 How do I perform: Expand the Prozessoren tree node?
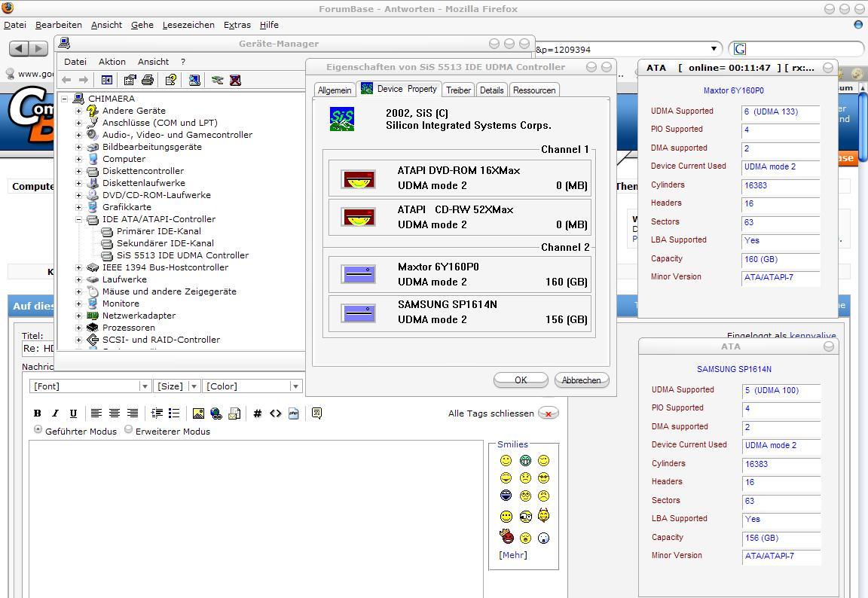tap(78, 328)
